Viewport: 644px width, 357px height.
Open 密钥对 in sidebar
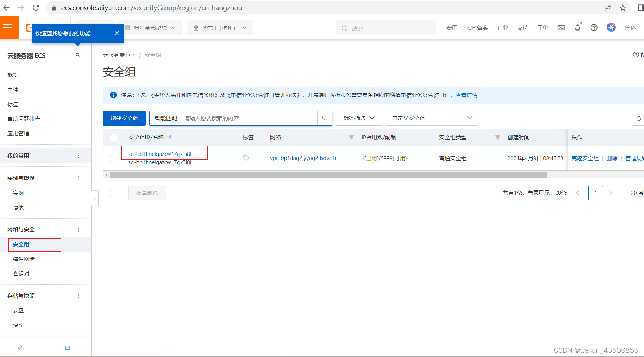(21, 274)
